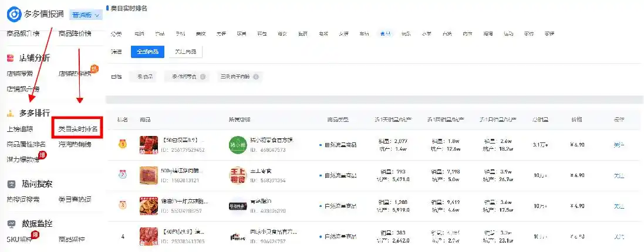
Task: Open 商品飙升榜 in the sidebar
Action: pyautogui.click(x=23, y=33)
